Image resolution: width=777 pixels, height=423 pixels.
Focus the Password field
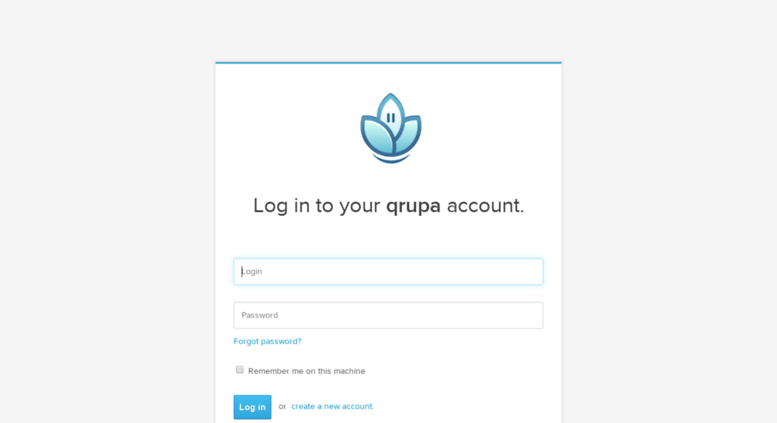388,315
